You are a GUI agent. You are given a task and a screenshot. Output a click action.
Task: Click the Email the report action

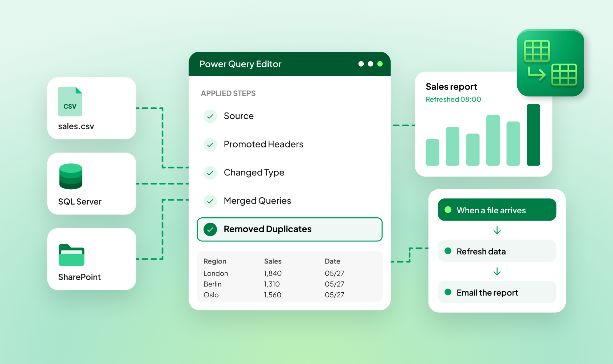tap(497, 292)
